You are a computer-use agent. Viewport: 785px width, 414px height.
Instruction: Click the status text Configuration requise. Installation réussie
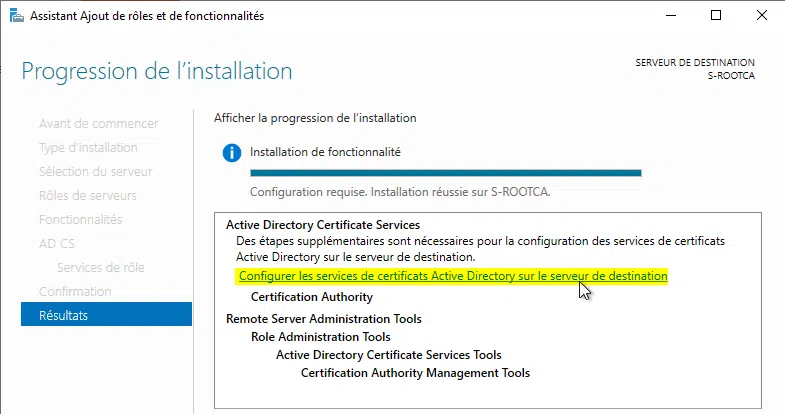400,192
